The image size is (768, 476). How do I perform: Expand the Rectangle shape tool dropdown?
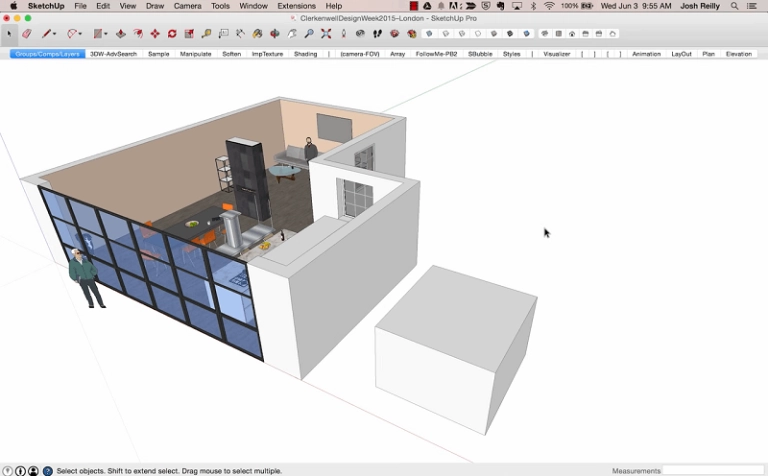click(x=106, y=34)
